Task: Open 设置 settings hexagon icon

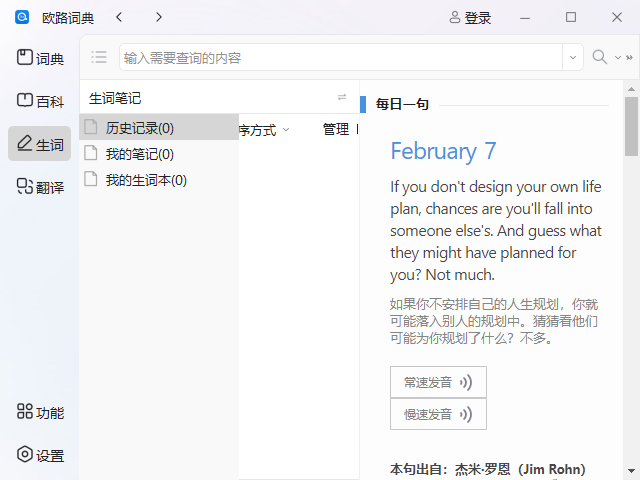Action: click(x=26, y=454)
